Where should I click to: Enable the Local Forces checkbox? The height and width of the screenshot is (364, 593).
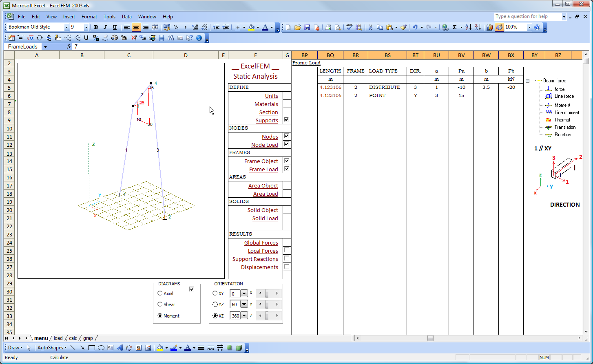pyautogui.click(x=287, y=250)
